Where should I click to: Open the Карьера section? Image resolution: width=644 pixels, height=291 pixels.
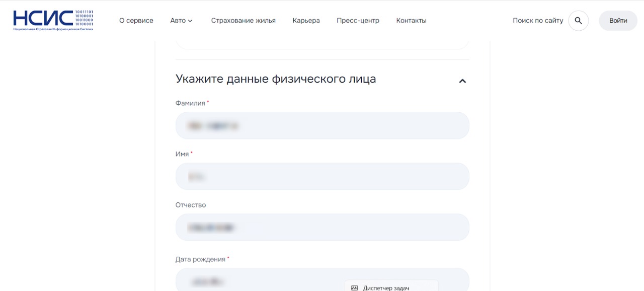tap(306, 21)
